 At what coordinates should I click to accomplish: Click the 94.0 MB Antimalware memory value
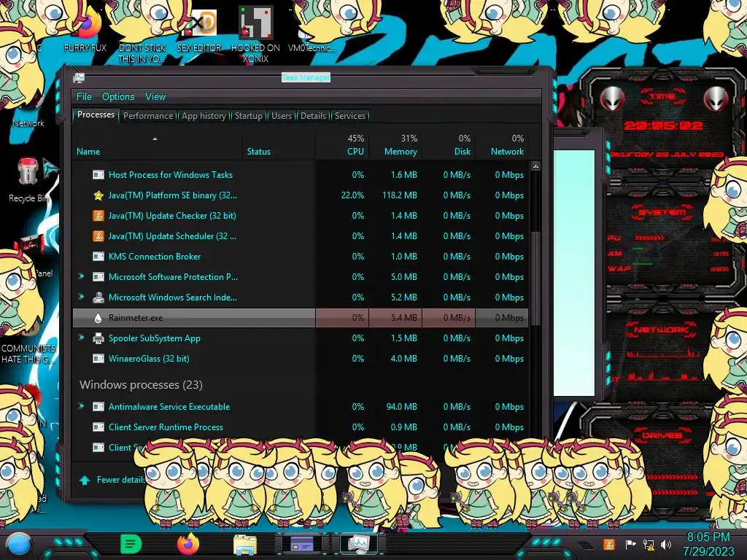click(402, 407)
